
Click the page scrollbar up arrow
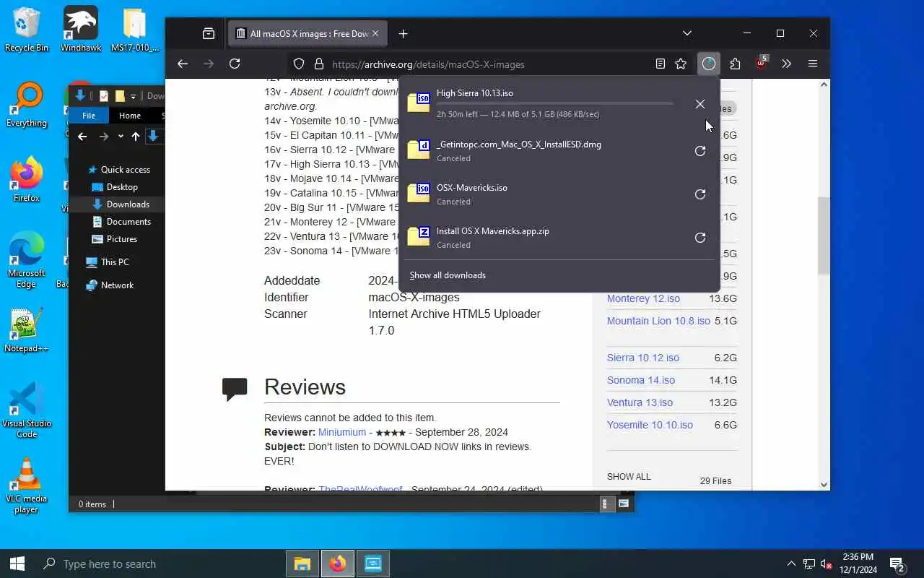coord(824,85)
